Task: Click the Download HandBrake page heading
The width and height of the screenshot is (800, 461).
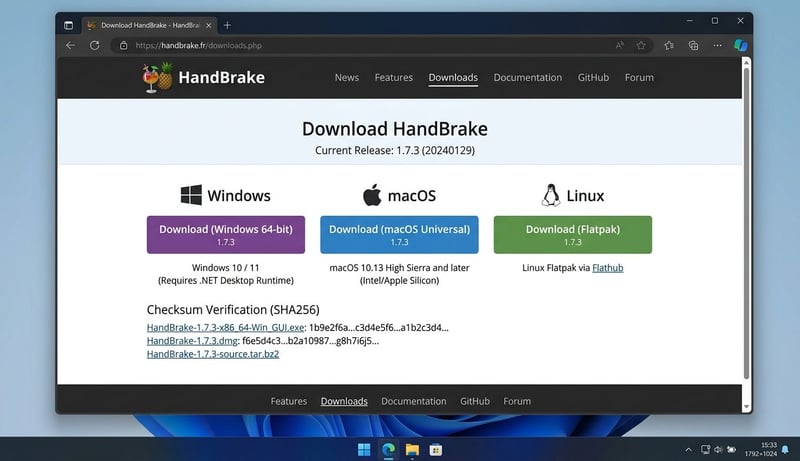Action: [x=395, y=129]
